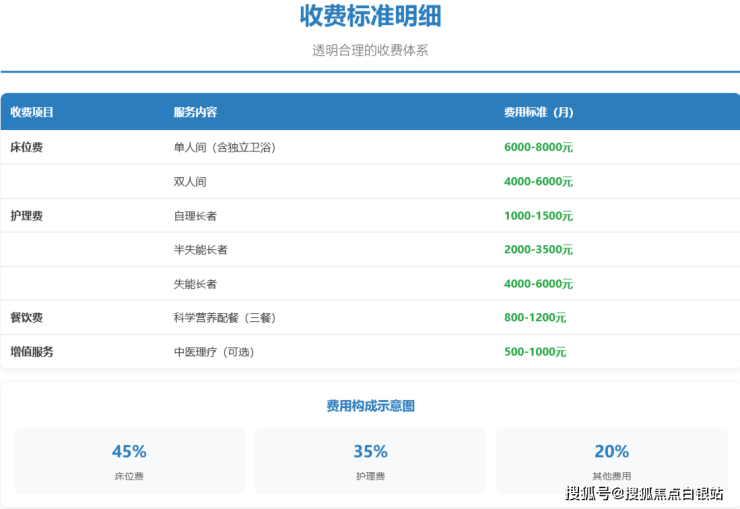Viewport: 740px width, 509px height.
Task: Click the 透明合理的收费体系 subtitle
Action: [x=370, y=50]
